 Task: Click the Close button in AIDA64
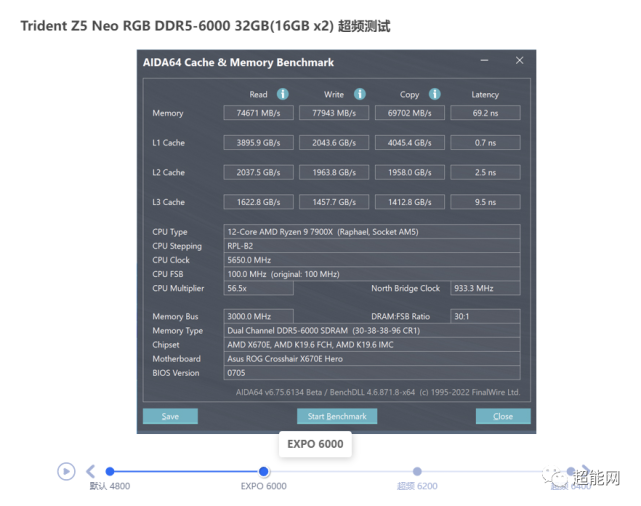503,416
